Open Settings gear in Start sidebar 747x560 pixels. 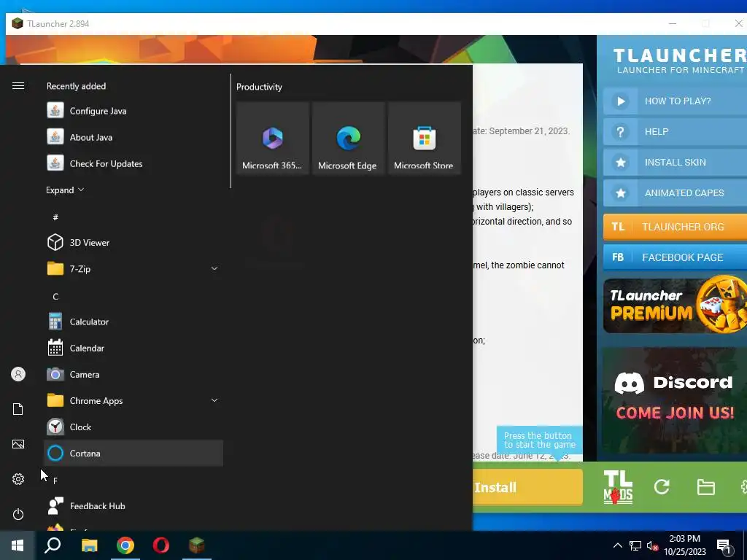pos(18,479)
